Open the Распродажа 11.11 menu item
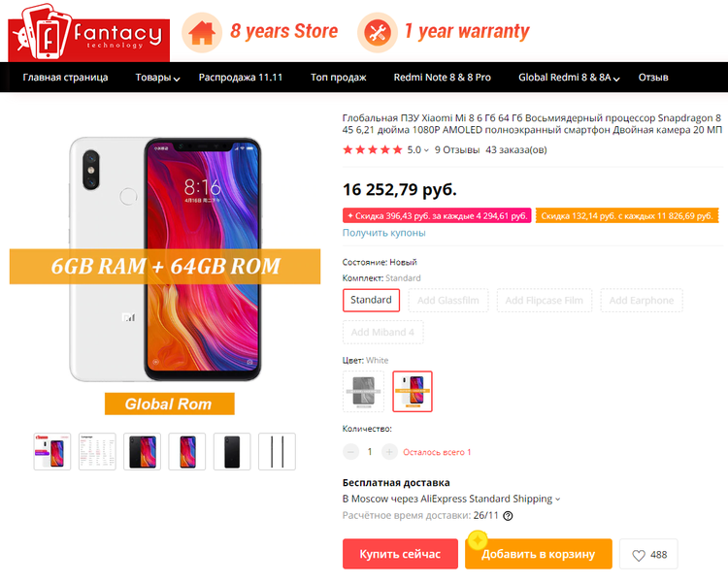728x582 pixels. 241,78
